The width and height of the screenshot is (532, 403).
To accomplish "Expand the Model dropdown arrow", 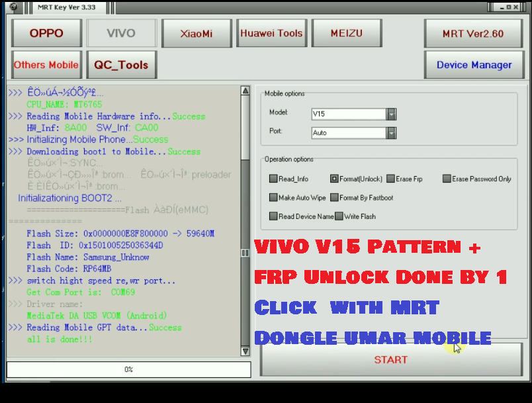I will point(391,114).
